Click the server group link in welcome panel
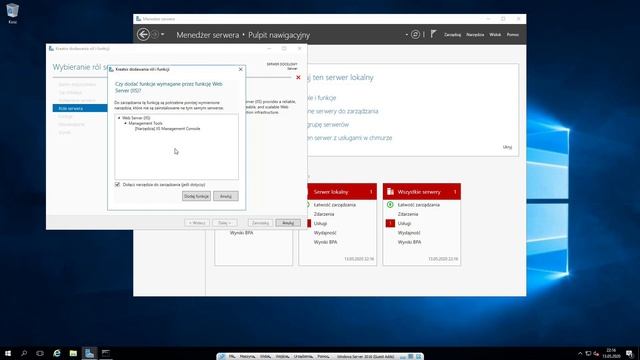640x360 pixels. click(x=328, y=124)
